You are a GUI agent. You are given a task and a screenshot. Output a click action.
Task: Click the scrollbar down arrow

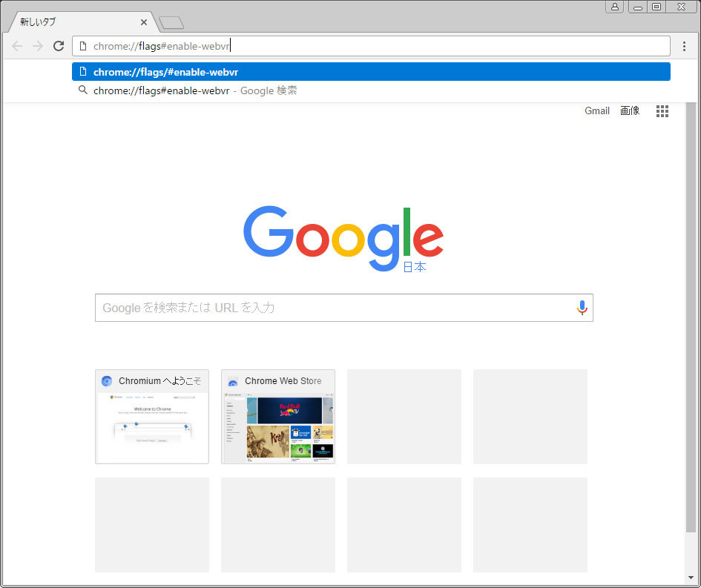(x=691, y=578)
